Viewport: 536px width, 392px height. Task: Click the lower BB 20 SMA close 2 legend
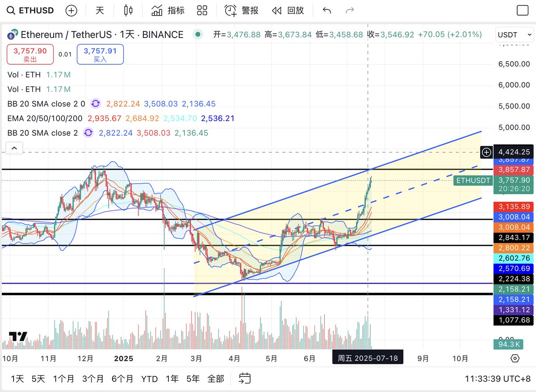click(42, 133)
